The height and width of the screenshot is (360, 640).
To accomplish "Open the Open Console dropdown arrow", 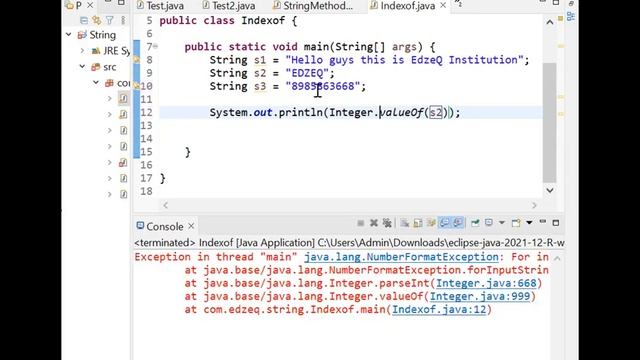I will [x=529, y=223].
